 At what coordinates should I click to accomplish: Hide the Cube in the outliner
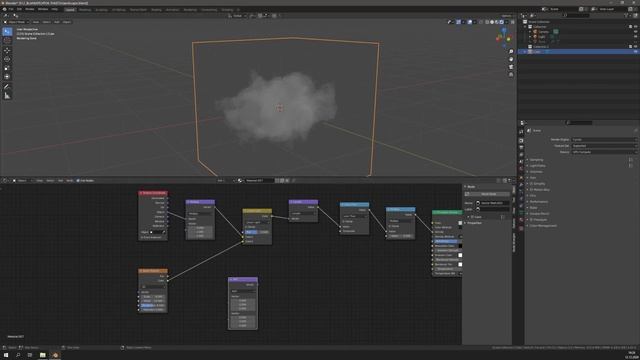click(x=636, y=52)
